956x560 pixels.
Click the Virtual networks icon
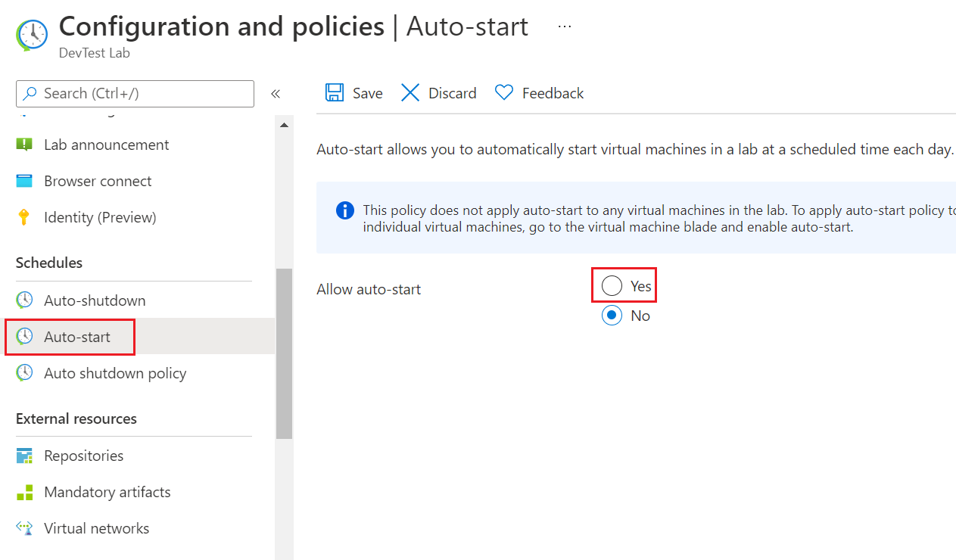click(x=24, y=528)
